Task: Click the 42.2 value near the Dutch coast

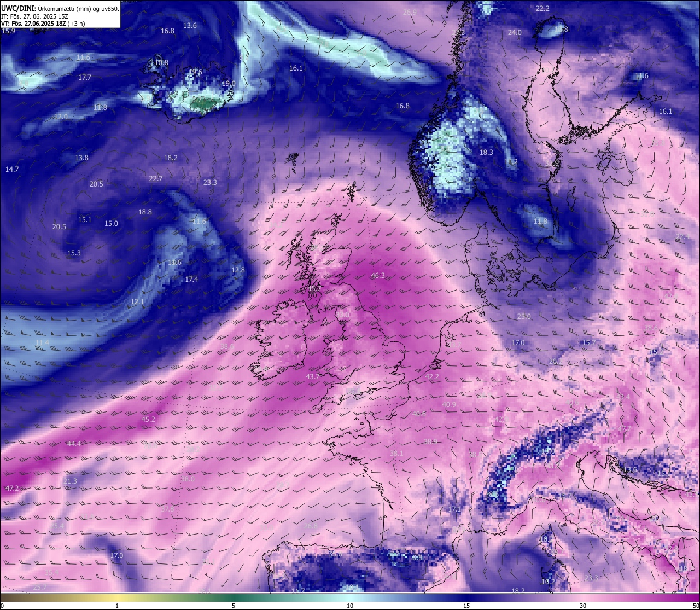Action: [432, 377]
